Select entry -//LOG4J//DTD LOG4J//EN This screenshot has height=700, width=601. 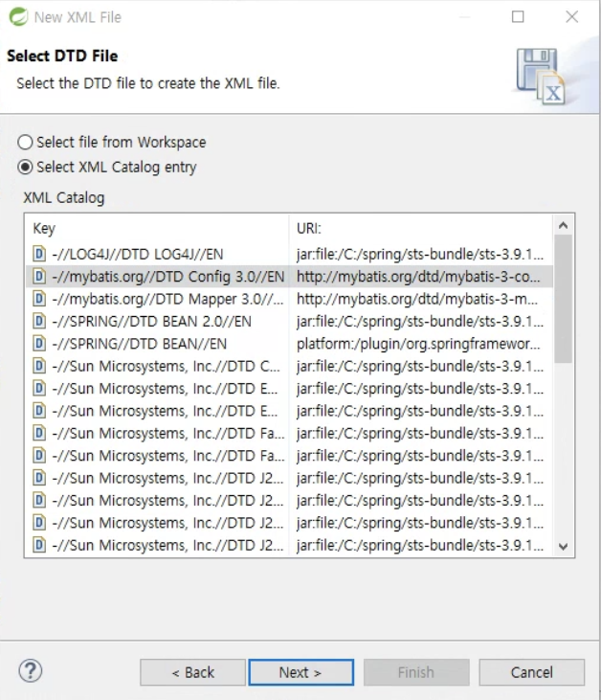(x=138, y=254)
